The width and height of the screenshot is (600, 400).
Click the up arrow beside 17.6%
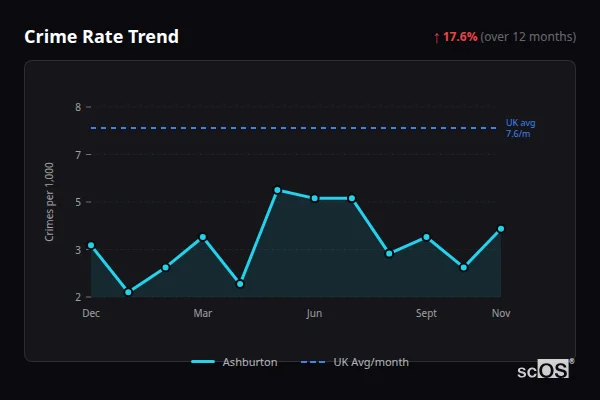coord(437,38)
